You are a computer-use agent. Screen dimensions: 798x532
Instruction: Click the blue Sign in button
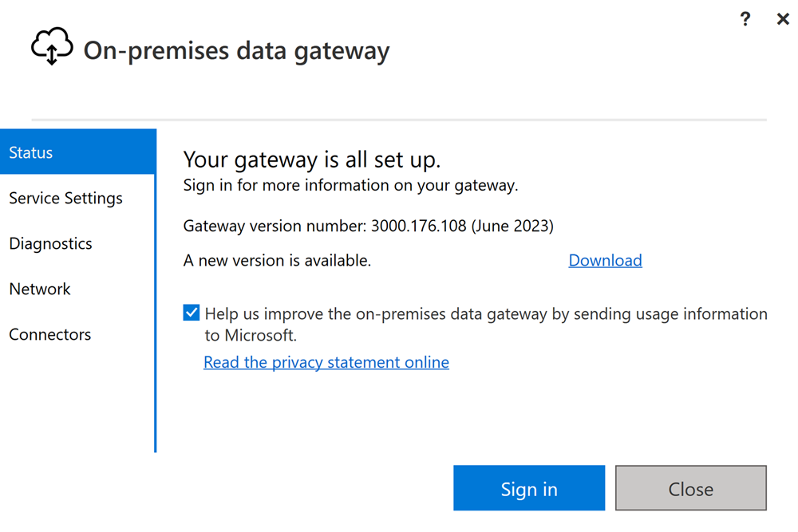(529, 488)
